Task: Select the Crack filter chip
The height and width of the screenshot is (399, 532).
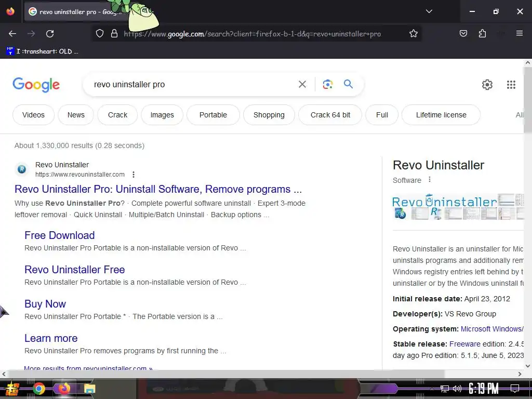Action: point(117,115)
